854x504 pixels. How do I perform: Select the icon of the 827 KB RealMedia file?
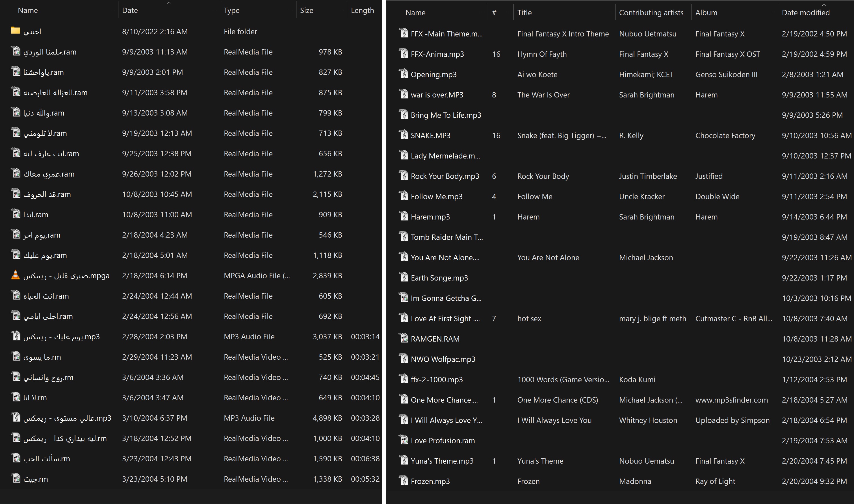click(16, 72)
